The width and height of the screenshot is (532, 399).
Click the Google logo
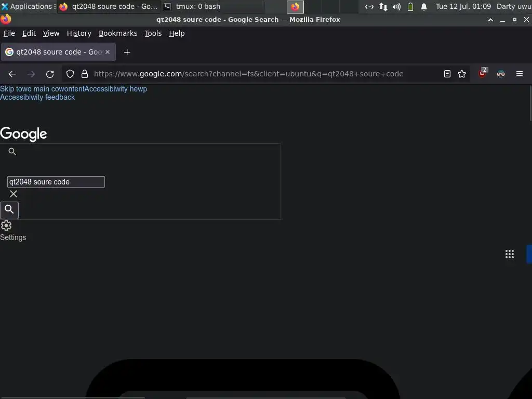coord(23,134)
